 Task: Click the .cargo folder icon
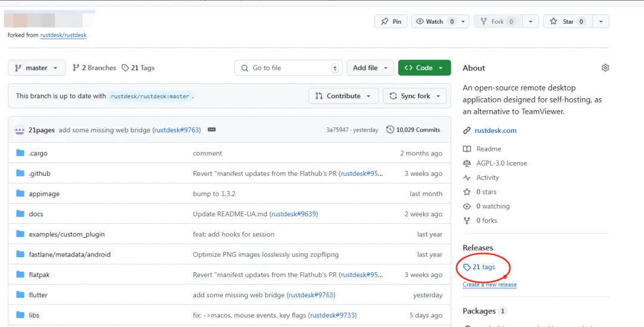[x=20, y=153]
